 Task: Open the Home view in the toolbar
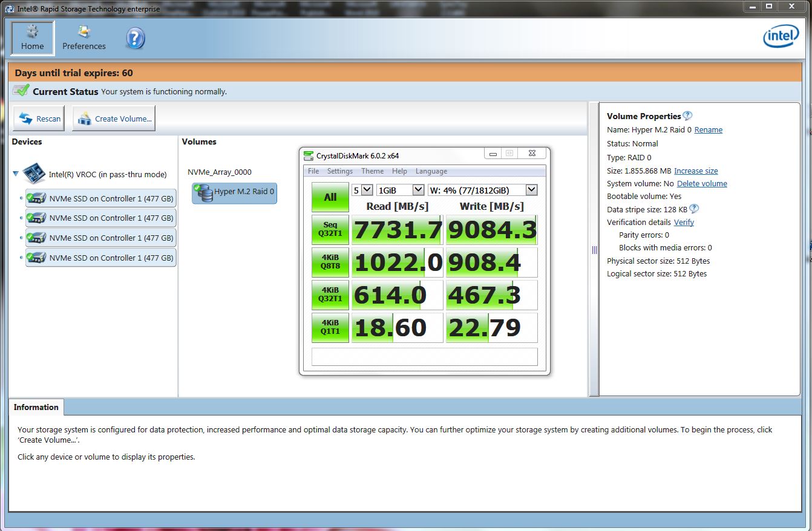[33, 38]
